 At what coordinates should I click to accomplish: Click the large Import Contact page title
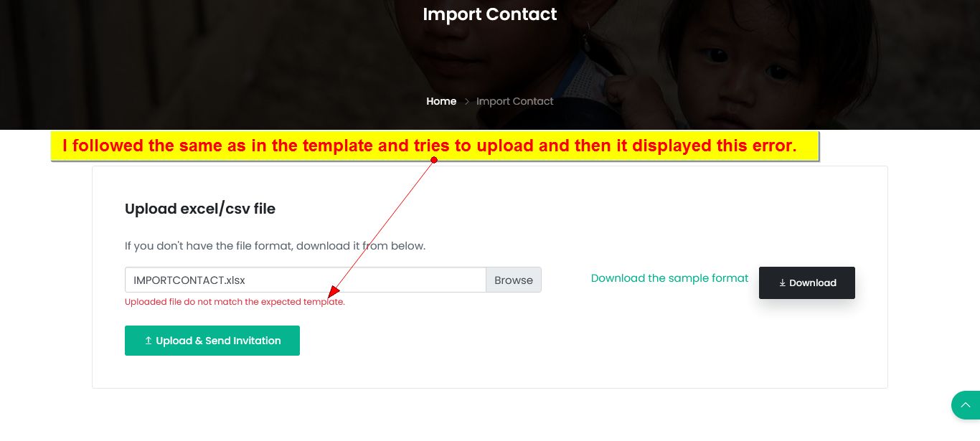click(490, 14)
